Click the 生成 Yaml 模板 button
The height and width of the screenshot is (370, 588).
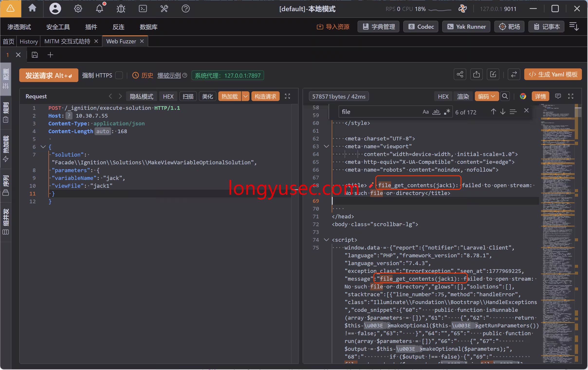pyautogui.click(x=553, y=74)
